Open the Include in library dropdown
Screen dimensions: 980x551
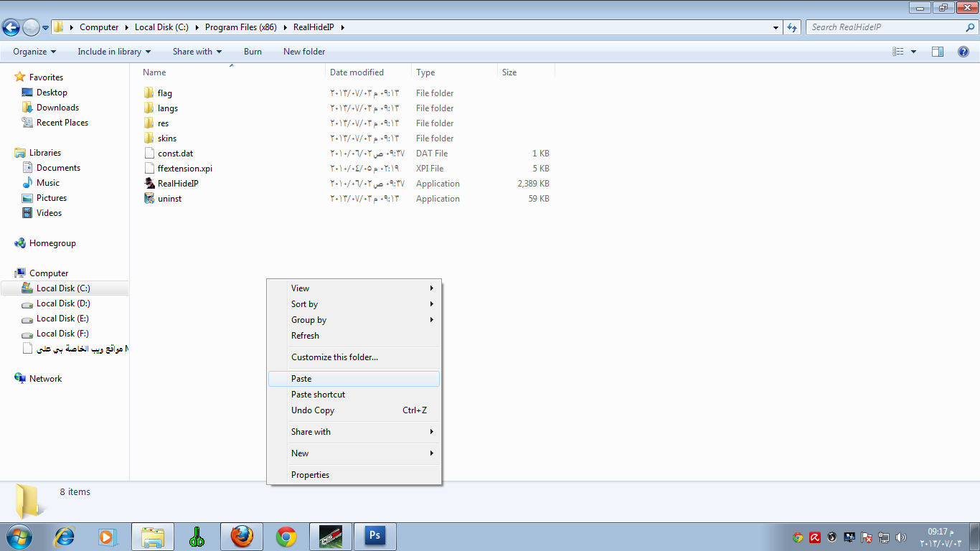(114, 52)
